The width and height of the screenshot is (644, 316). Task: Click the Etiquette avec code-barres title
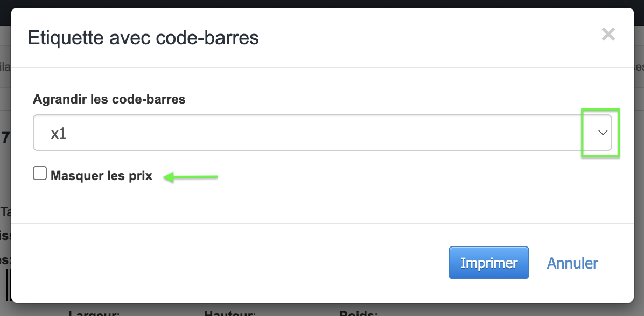click(143, 38)
